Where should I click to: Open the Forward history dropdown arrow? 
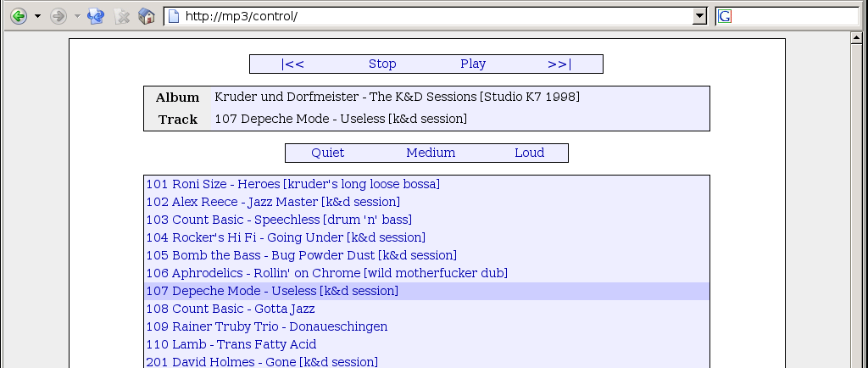(x=77, y=17)
